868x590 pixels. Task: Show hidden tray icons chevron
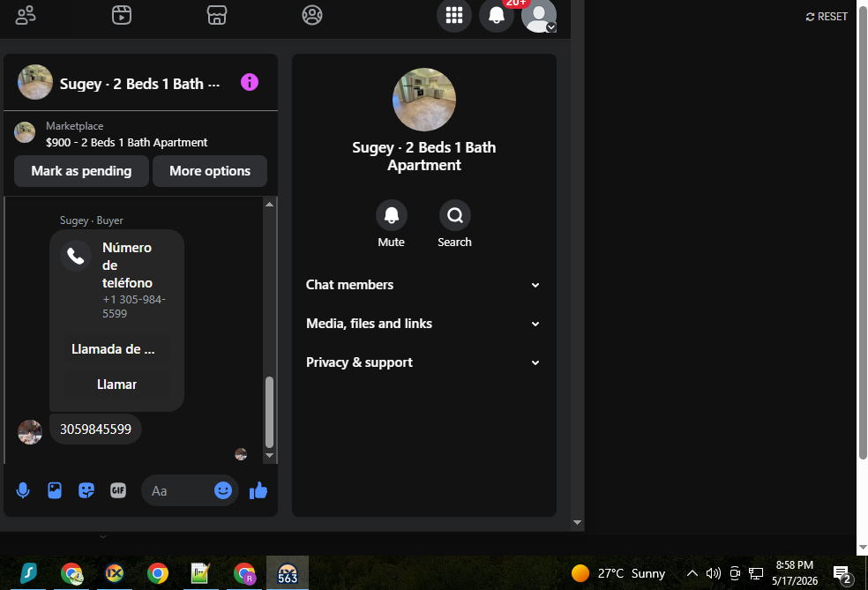click(x=692, y=573)
